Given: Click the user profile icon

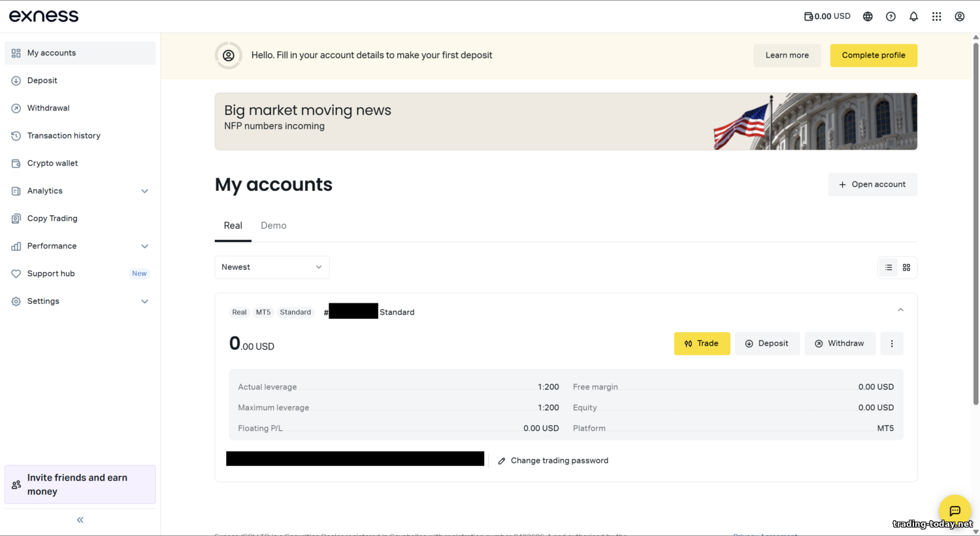Looking at the screenshot, I should click(959, 16).
